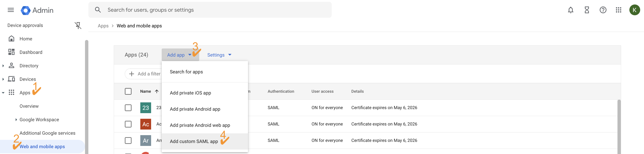
Task: Choose Add custom SAML app
Action: (194, 141)
